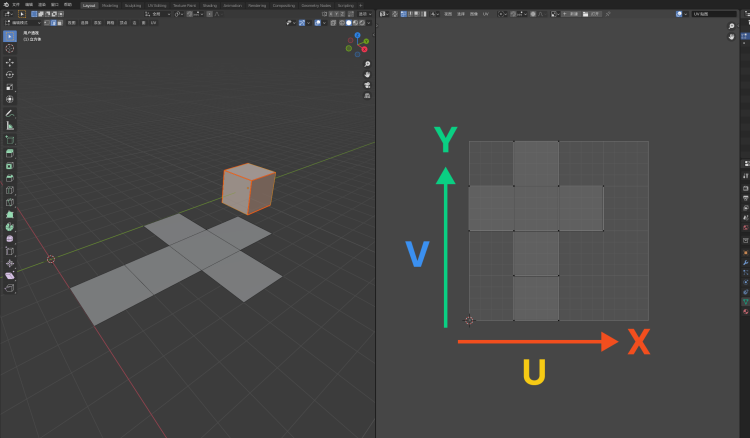Toggle X-ray view in 3D viewport
Image resolution: width=750 pixels, height=438 pixels.
click(333, 22)
